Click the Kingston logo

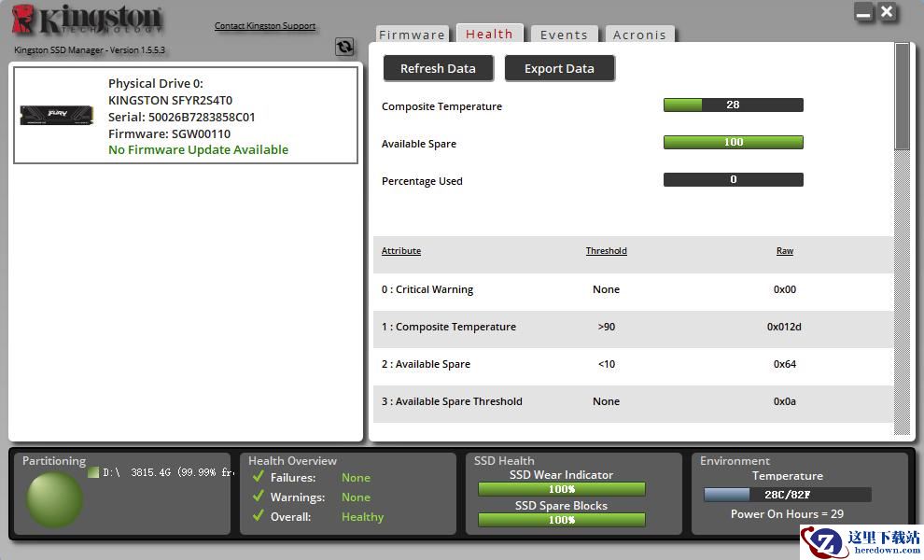[x=87, y=20]
